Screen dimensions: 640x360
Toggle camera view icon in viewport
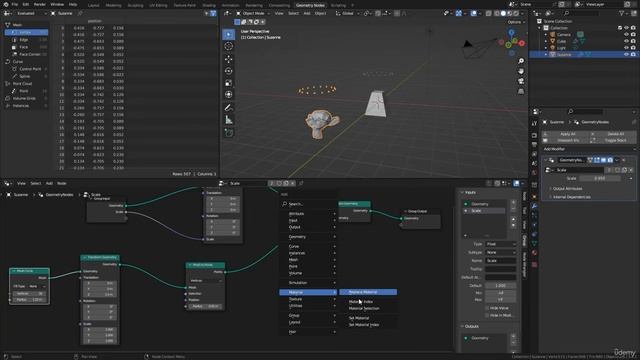[x=521, y=81]
